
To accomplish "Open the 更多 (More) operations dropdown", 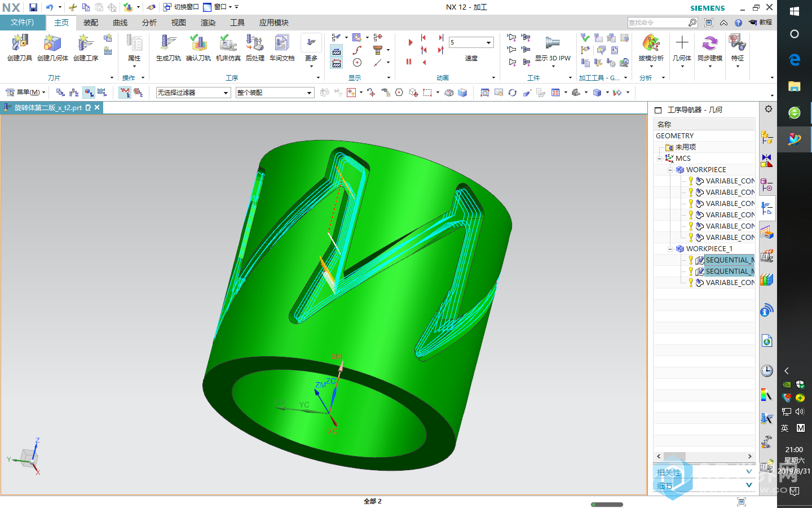I will pos(311,51).
